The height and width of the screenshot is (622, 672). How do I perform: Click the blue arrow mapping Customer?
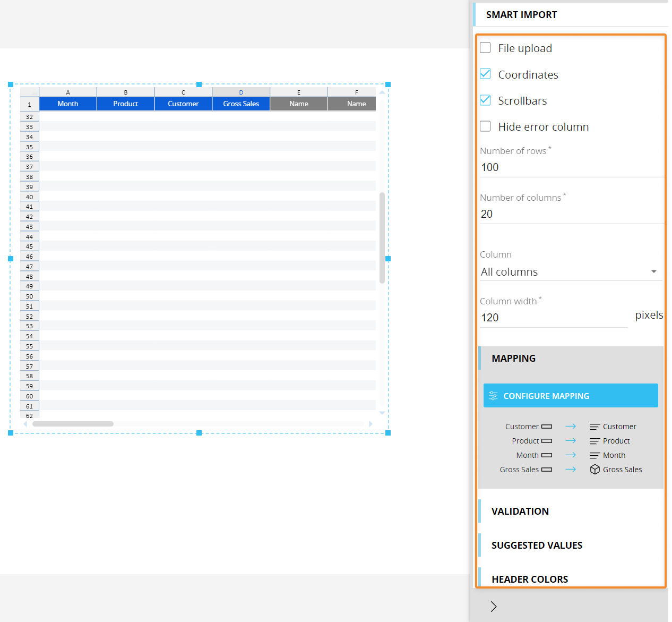tap(571, 426)
